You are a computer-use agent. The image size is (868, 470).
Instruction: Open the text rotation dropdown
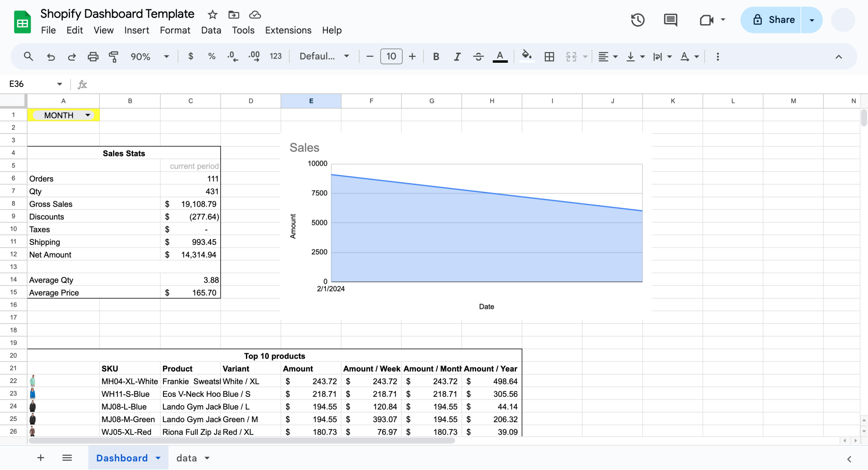[x=690, y=57]
